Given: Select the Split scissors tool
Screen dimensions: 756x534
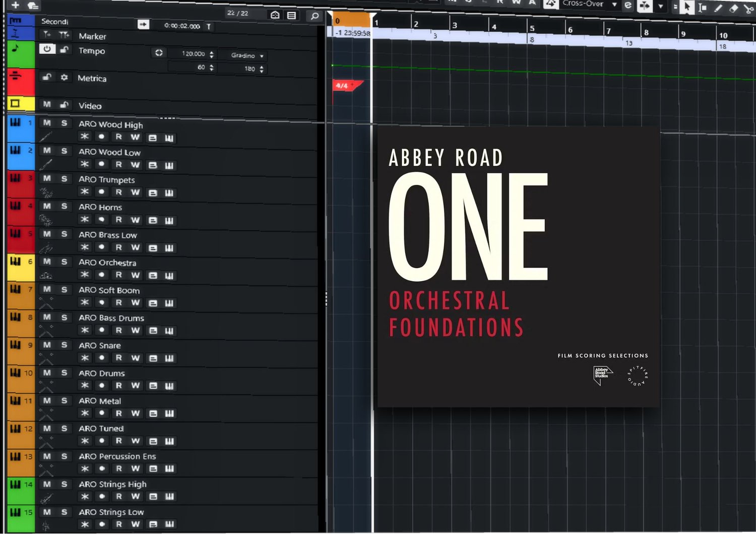Looking at the screenshot, I should click(x=749, y=9).
